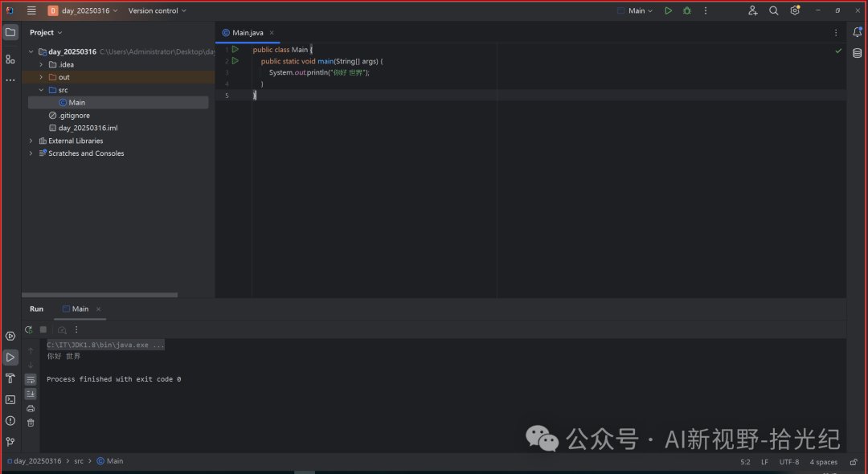Screen dimensions: 868x474
Task: Debug Main with the bug icon
Action: point(687,10)
